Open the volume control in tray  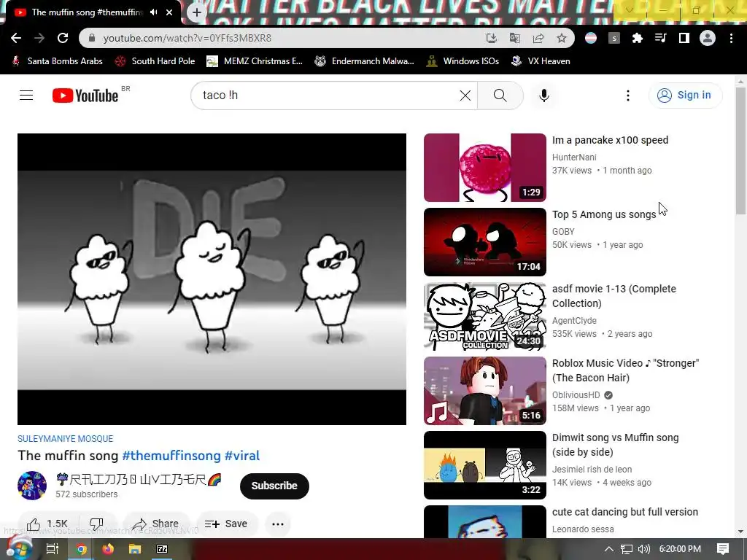tap(643, 549)
